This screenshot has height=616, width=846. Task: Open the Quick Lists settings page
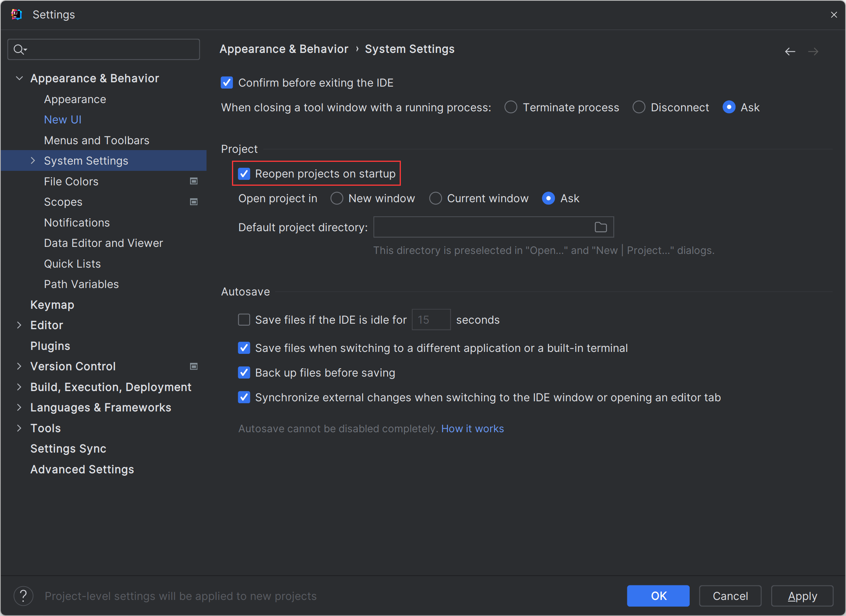[72, 264]
